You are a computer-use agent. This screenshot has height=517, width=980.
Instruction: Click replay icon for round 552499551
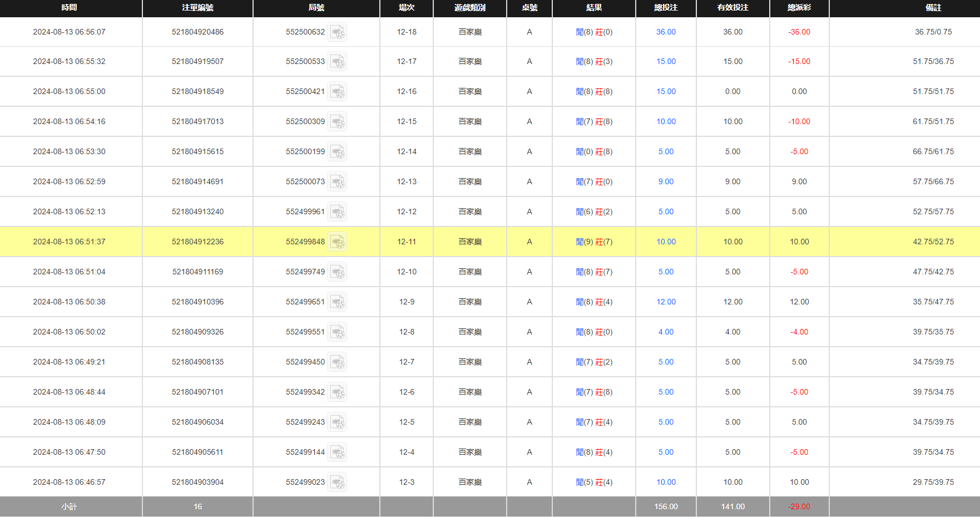click(337, 332)
